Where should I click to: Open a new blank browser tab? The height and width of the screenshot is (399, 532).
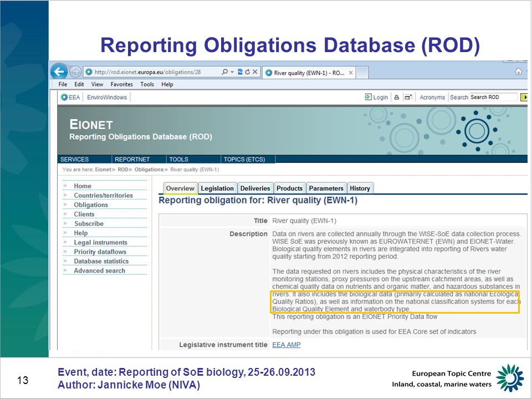point(362,73)
